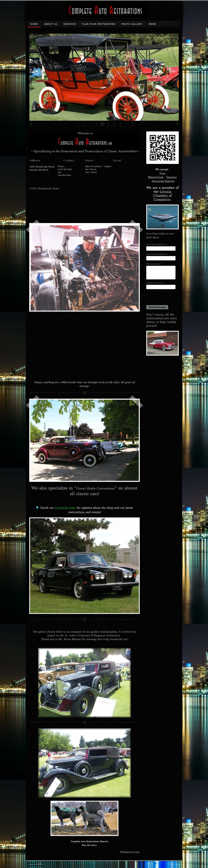Select slide 5 in slideshow pager

point(103,124)
